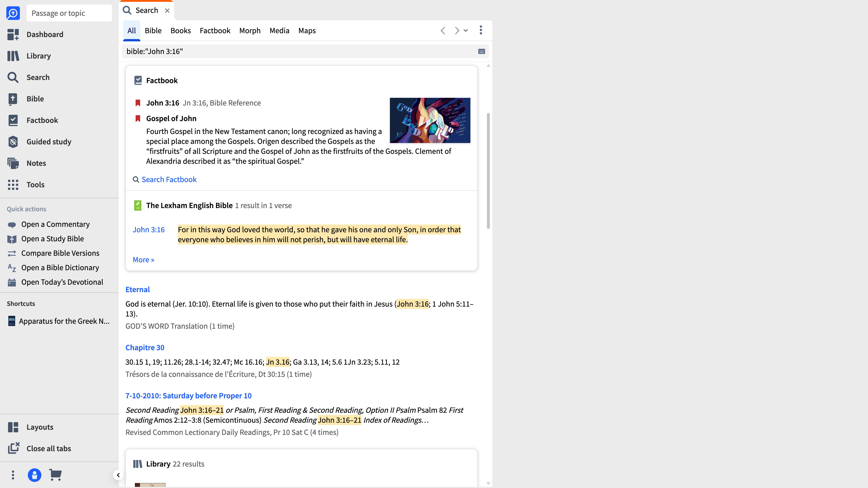The width and height of the screenshot is (868, 488).
Task: Click the scroll up arrow of results
Action: [x=488, y=66]
